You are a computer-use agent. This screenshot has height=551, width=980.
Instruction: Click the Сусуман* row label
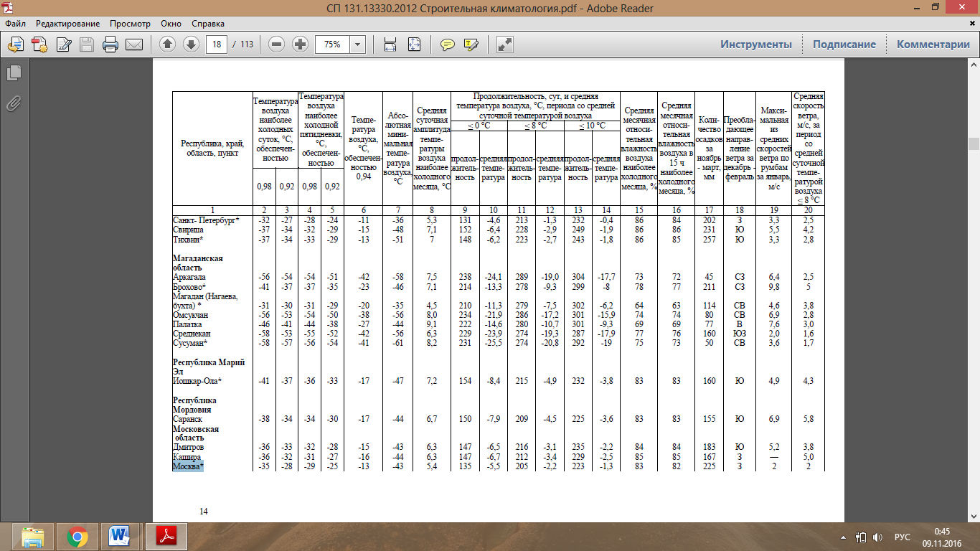tap(190, 343)
